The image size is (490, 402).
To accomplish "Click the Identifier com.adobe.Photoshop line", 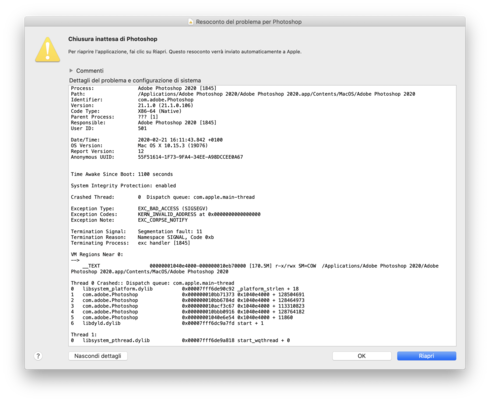I will click(132, 100).
